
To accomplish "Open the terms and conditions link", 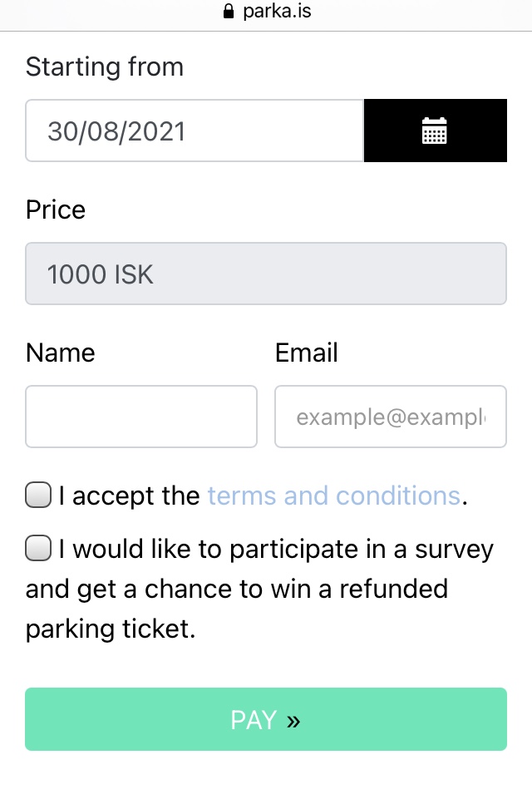I will (x=333, y=496).
